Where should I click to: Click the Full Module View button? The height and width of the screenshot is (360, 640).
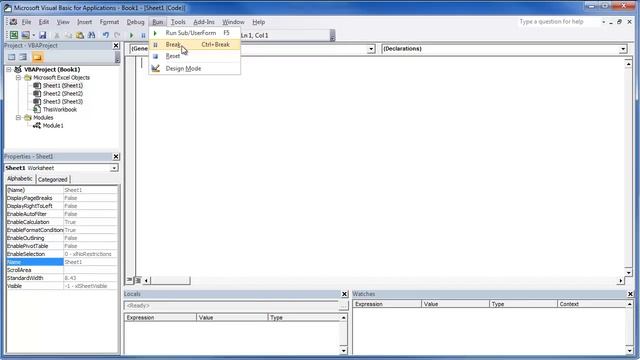(138, 280)
